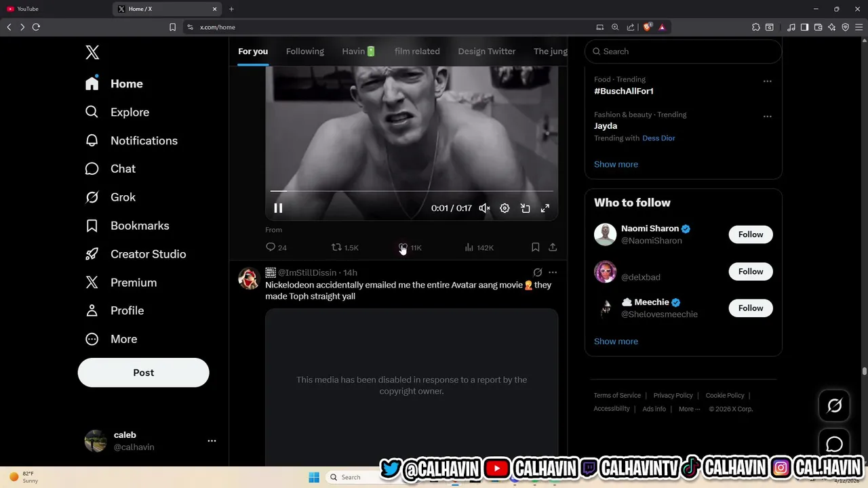Open Creator Studio
Screen dimensions: 868x488
pos(135,254)
